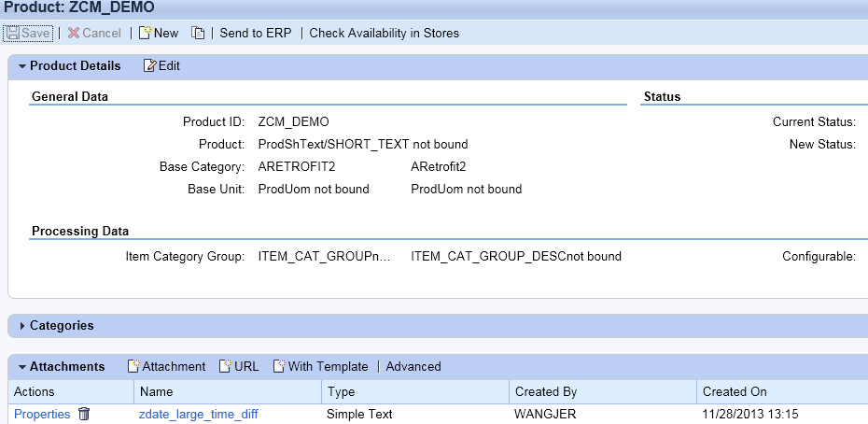Click the red Cancel X icon
The image size is (868, 424).
(74, 34)
